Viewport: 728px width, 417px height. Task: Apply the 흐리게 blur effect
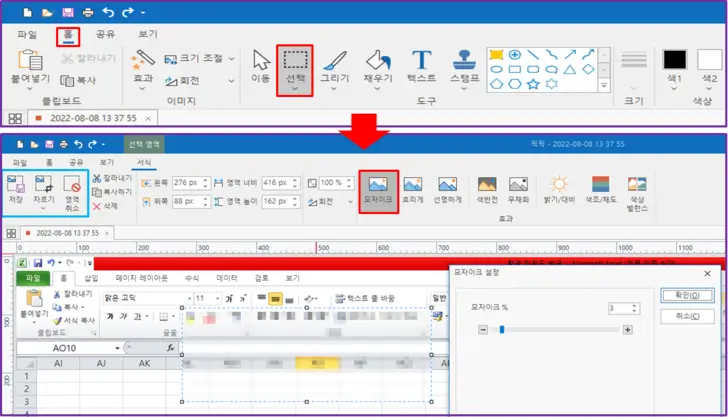(x=412, y=191)
